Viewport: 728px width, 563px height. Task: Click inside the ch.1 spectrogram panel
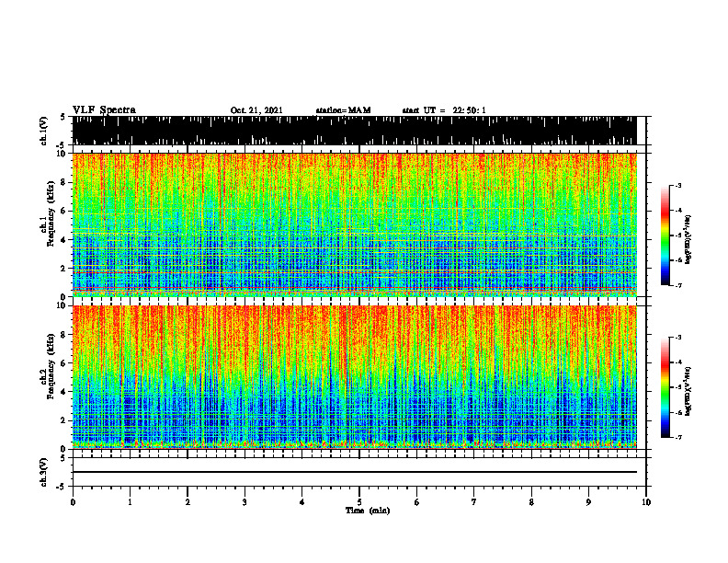(355, 224)
